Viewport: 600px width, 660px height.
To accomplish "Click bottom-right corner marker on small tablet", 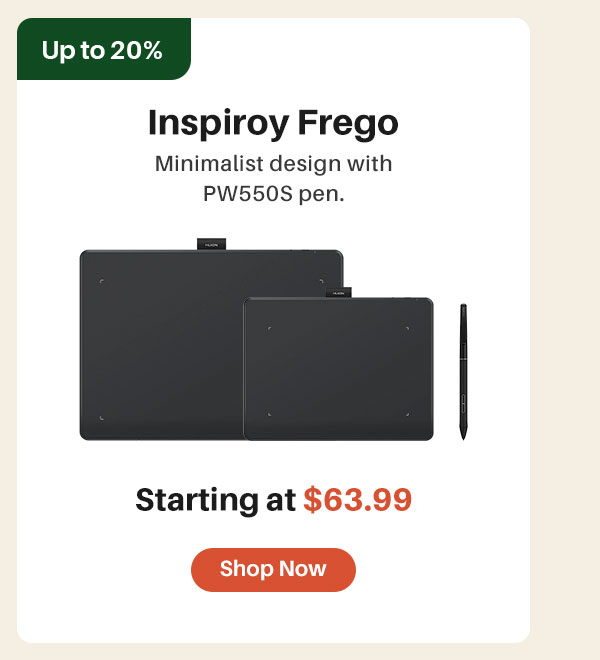I will [407, 414].
